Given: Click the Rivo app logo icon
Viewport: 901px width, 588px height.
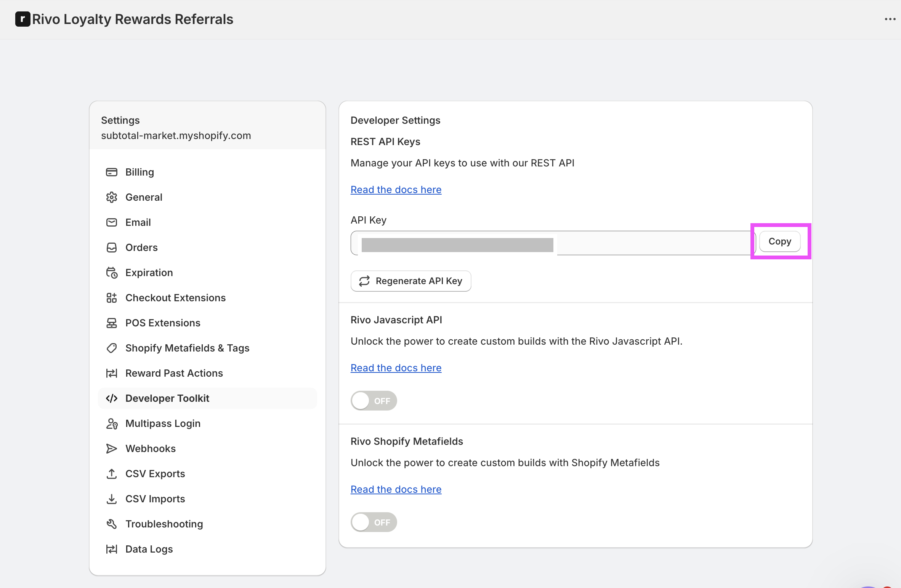Looking at the screenshot, I should 22,19.
